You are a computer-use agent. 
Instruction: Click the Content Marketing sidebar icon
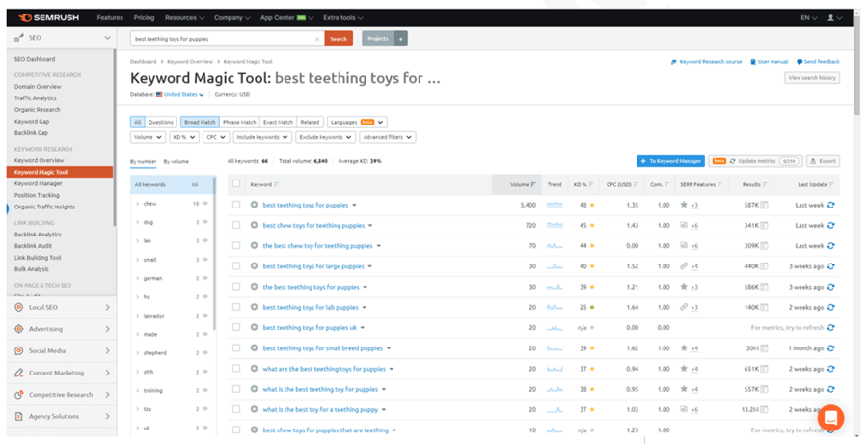pyautogui.click(x=19, y=373)
